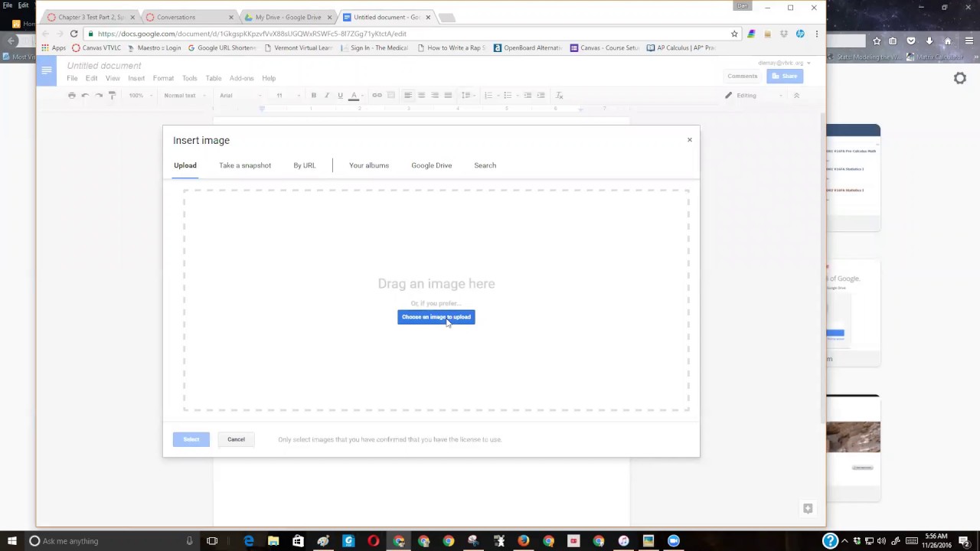Viewport: 980px width, 551px height.
Task: Select the Your albums tab
Action: pyautogui.click(x=369, y=165)
